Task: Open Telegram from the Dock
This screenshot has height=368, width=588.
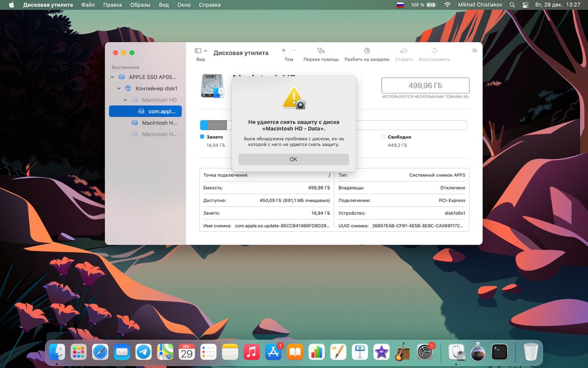Action: tap(143, 353)
